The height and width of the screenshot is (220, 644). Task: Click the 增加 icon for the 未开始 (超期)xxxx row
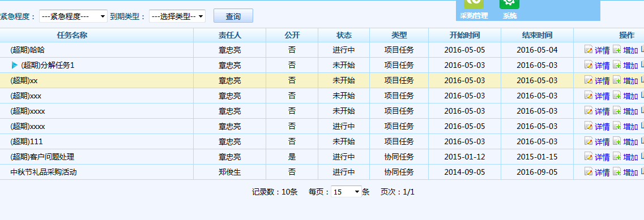click(x=617, y=111)
